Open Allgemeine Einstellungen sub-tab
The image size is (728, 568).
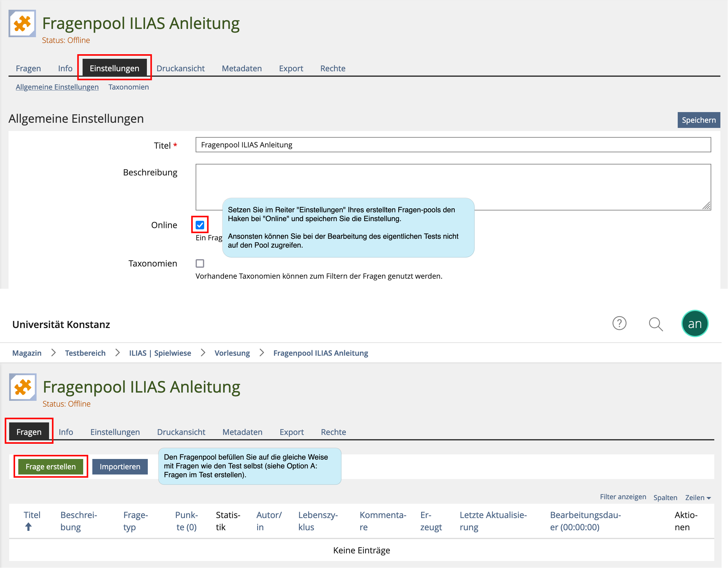57,87
